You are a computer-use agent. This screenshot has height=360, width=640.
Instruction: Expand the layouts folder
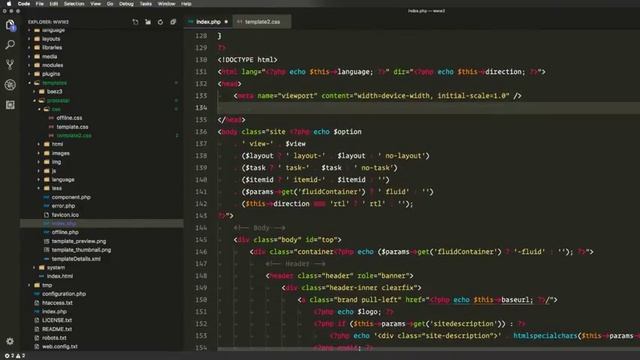(51, 39)
